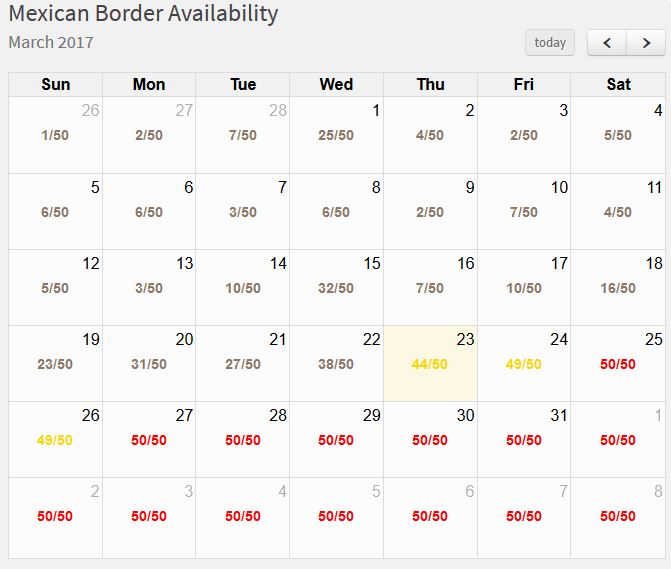Viewport: 671px width, 569px height.
Task: Open the 32/50 entry on March 15
Action: [x=336, y=288]
